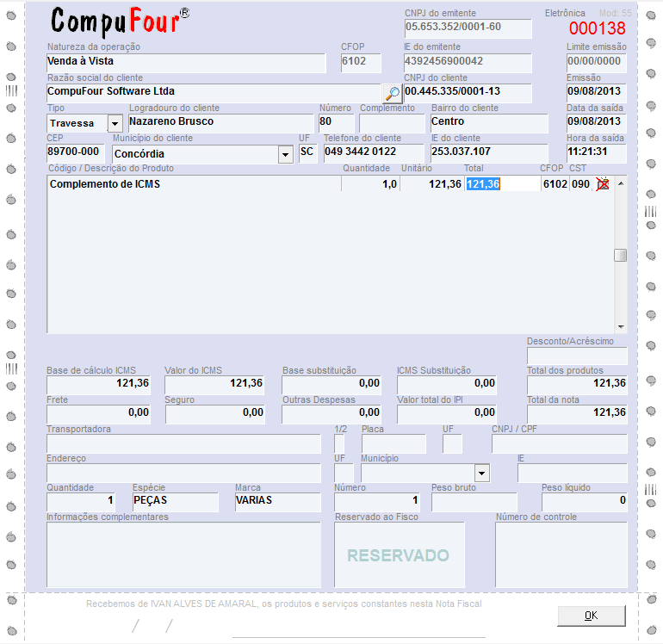Click the product list scroll down arrow
Viewport: 663px width, 644px height.
[x=620, y=326]
